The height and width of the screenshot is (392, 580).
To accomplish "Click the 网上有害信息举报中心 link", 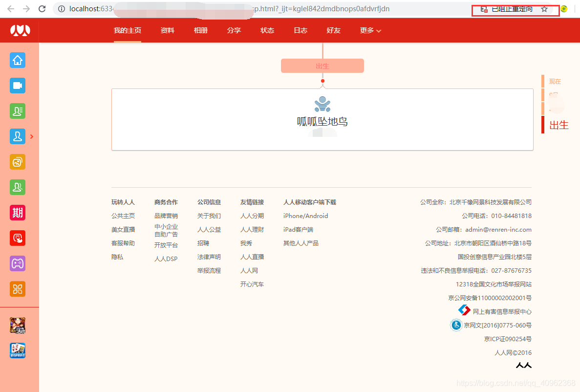I will [502, 312].
